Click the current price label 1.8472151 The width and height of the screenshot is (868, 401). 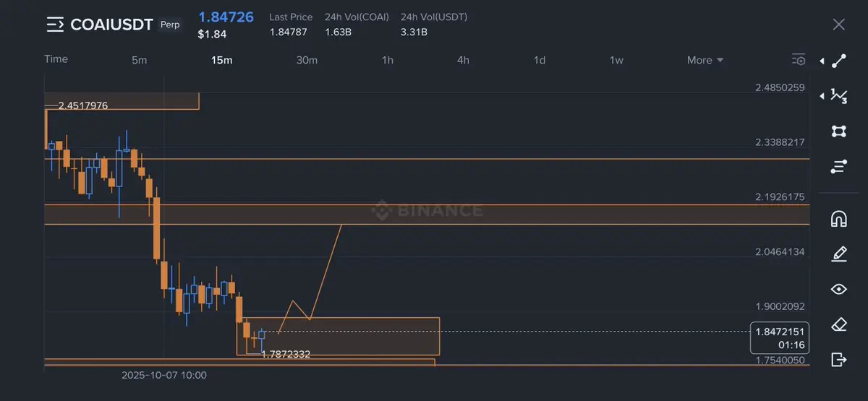coord(780,331)
